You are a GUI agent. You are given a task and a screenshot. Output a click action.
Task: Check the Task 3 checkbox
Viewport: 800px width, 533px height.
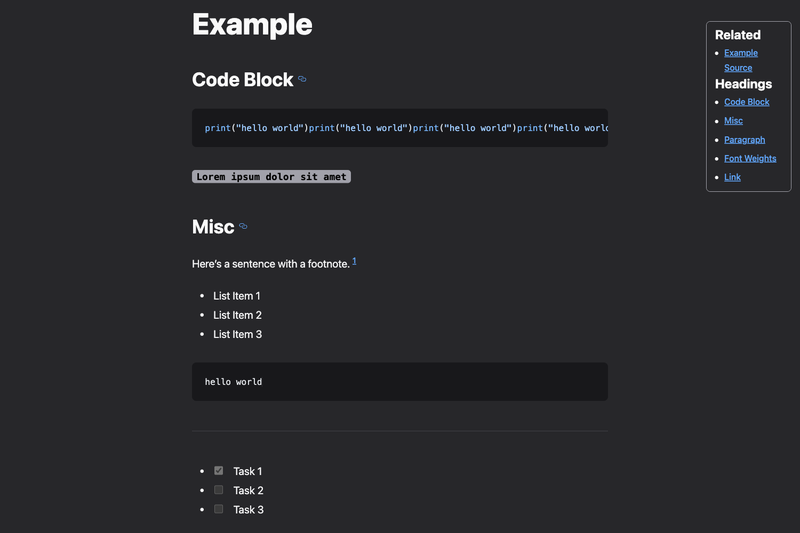point(218,509)
